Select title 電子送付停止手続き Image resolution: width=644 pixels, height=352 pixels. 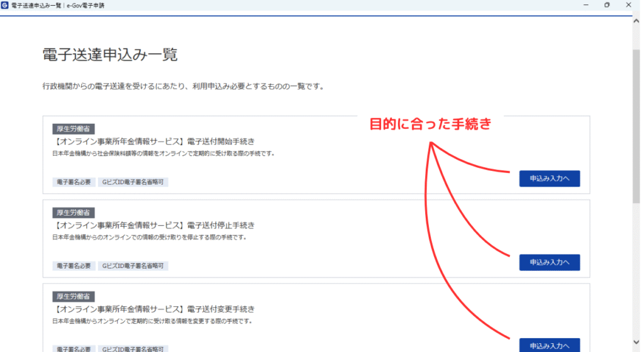click(155, 225)
